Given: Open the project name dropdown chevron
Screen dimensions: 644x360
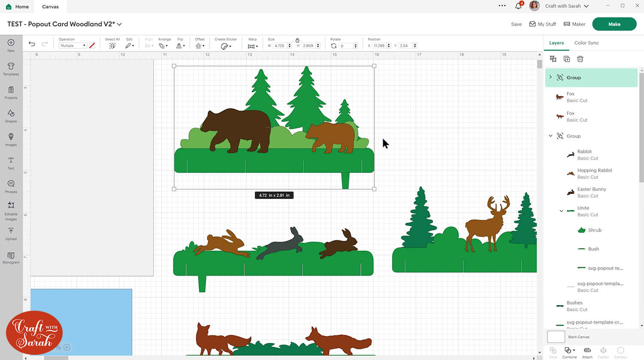Looking at the screenshot, I should coord(119,24).
